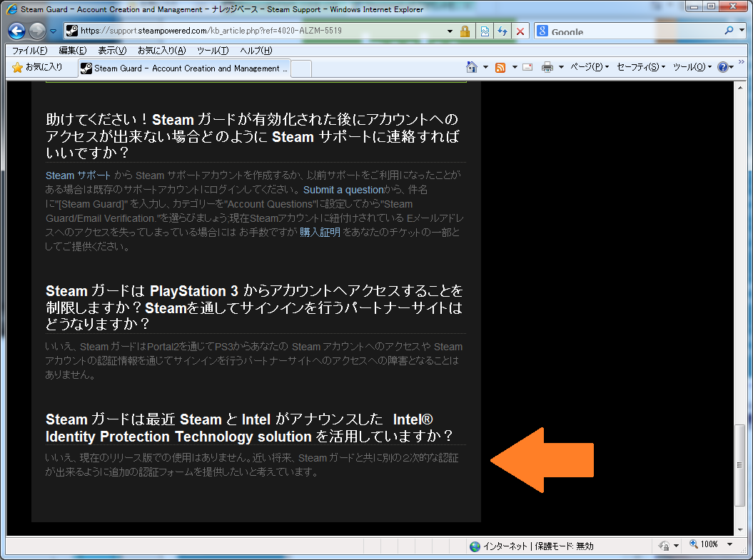Click the Print icon

point(547,67)
